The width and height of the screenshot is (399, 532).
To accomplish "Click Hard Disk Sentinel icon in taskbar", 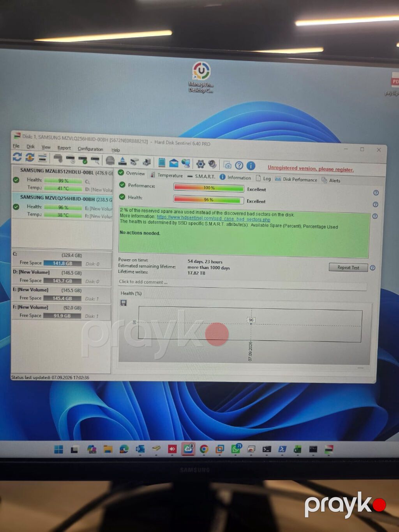I will 329,449.
